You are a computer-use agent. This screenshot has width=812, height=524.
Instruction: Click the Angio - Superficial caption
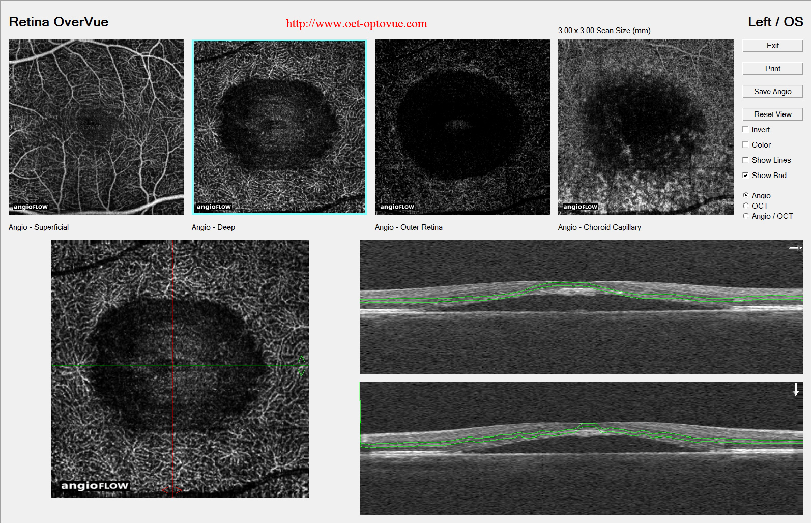[x=39, y=227]
